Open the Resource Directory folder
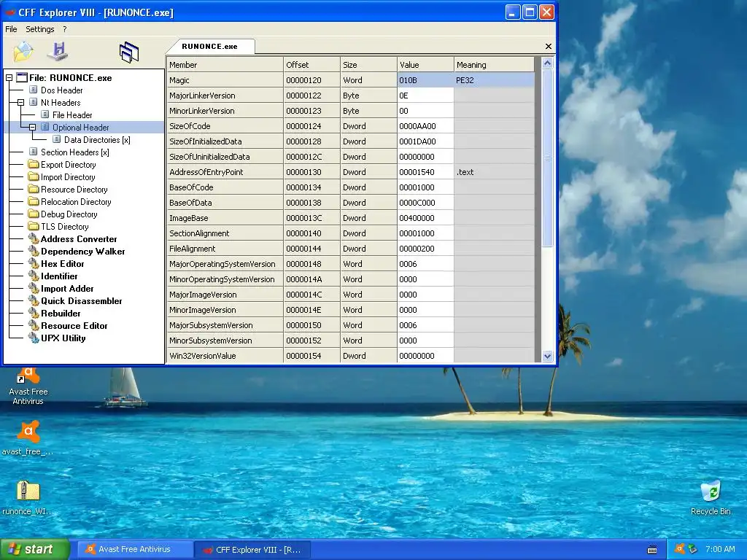The image size is (747, 560). pyautogui.click(x=74, y=189)
